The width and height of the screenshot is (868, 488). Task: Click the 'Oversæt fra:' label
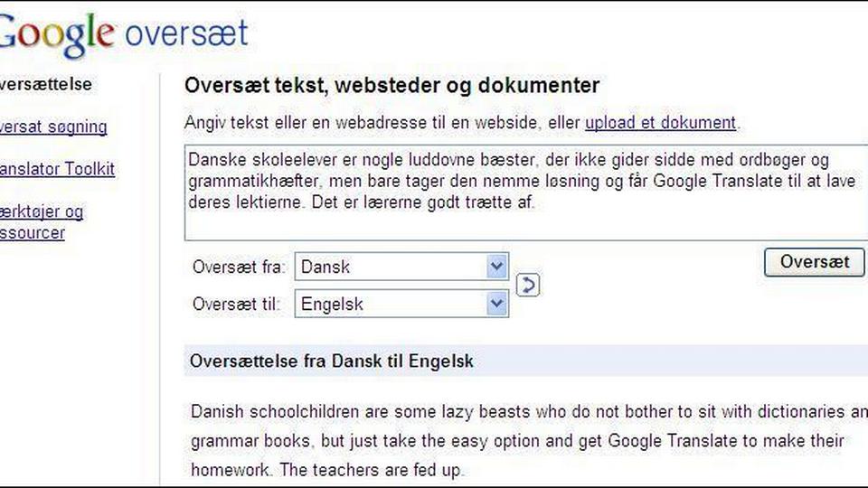[239, 267]
